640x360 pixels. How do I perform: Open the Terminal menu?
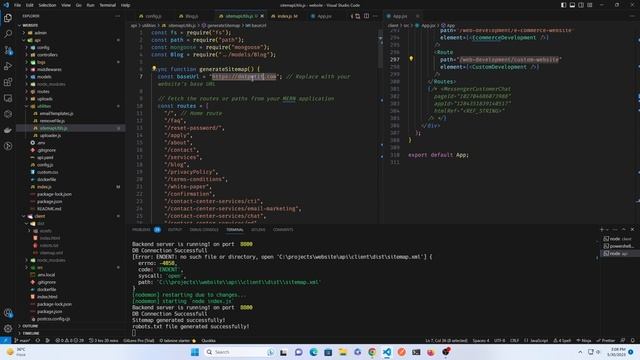point(107,5)
